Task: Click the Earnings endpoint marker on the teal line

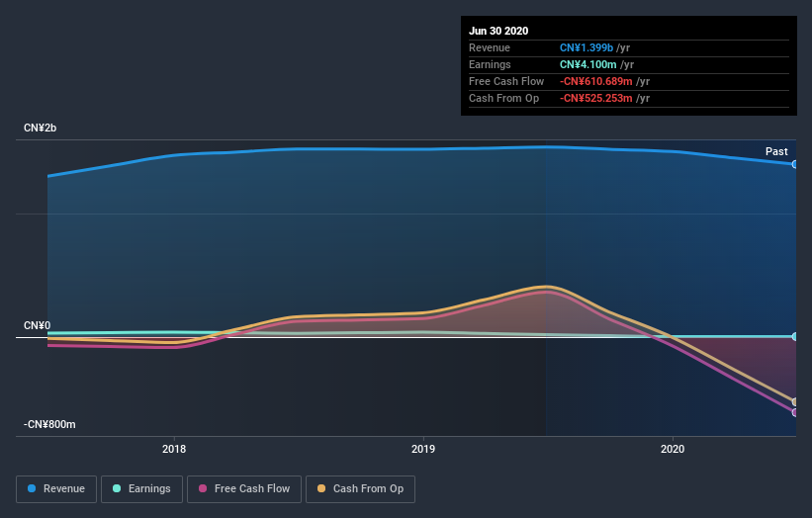Action: click(x=794, y=336)
